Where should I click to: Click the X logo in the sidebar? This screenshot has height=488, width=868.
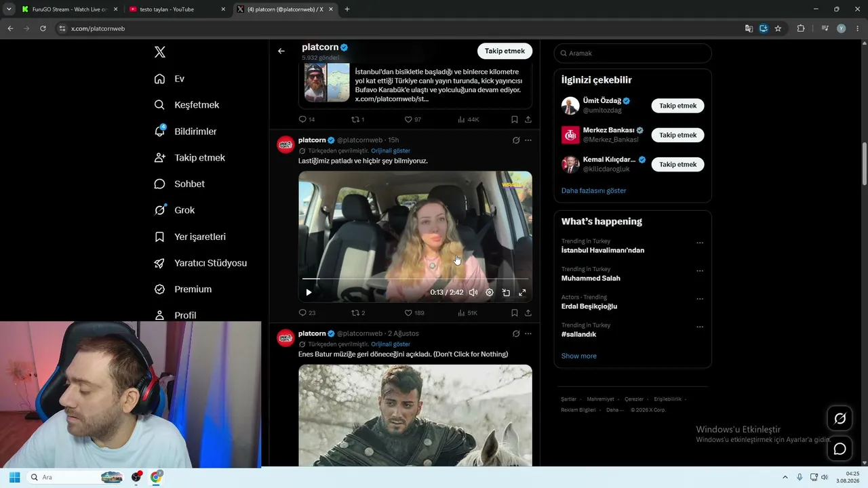click(160, 52)
